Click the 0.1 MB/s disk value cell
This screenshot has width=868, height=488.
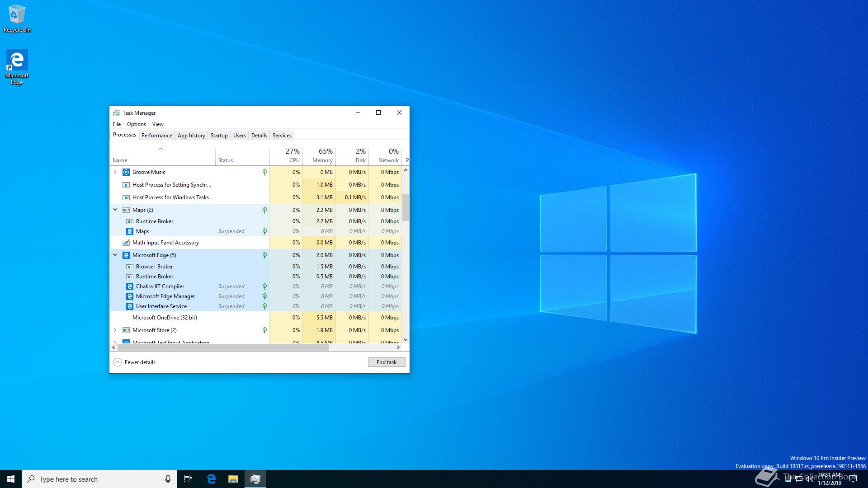352,197
